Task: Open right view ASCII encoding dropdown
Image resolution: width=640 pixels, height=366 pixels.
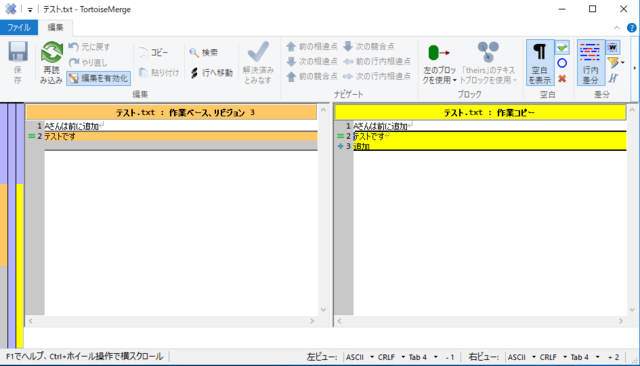Action: click(522, 357)
